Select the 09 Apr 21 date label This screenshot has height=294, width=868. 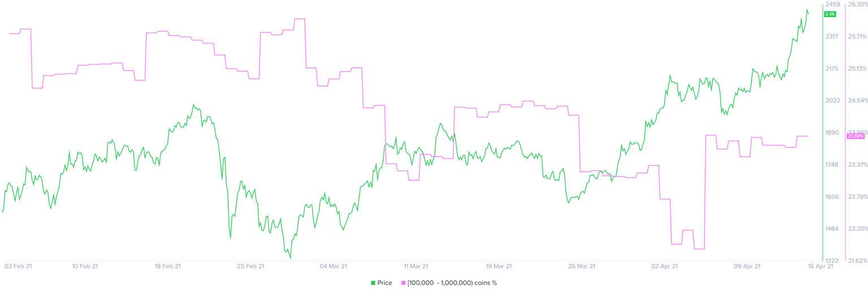pos(747,266)
